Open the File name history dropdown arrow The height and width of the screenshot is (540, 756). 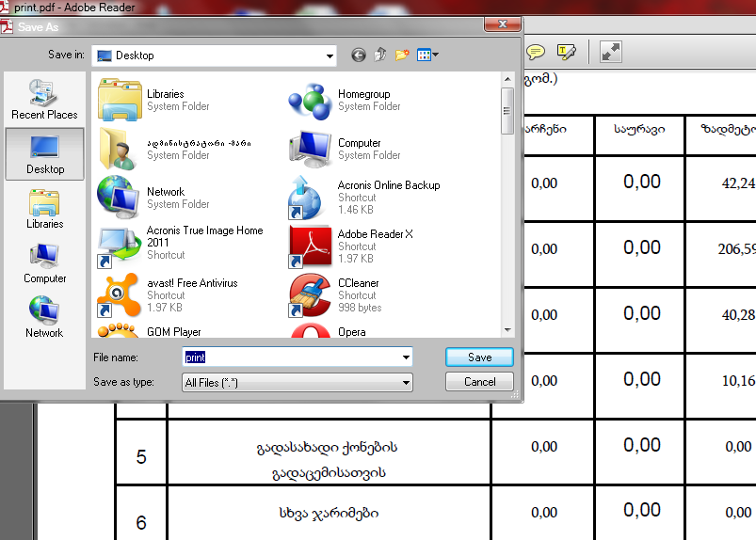point(406,357)
